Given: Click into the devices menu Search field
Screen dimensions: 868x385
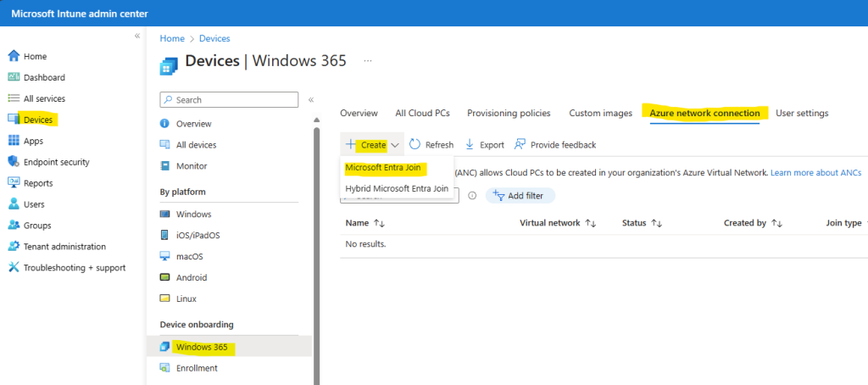Looking at the screenshot, I should pos(229,100).
